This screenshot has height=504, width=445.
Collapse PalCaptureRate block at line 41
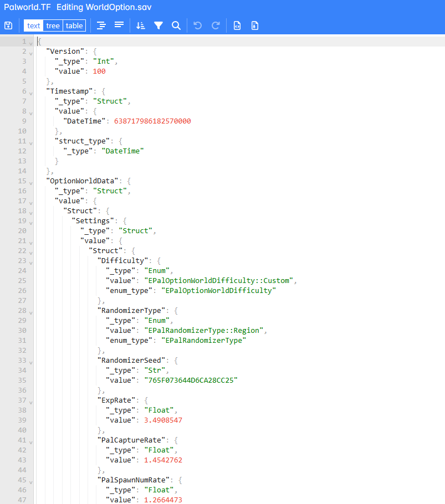click(x=31, y=442)
